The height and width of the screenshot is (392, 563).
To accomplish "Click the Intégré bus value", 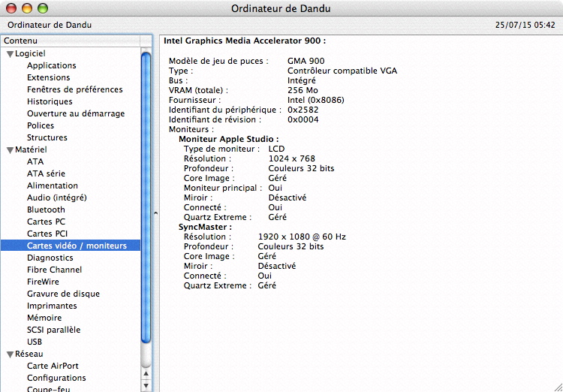I will pyautogui.click(x=302, y=80).
